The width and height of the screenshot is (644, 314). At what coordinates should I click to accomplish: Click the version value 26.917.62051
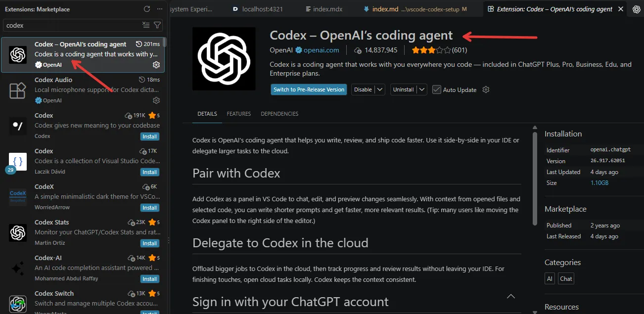click(608, 161)
